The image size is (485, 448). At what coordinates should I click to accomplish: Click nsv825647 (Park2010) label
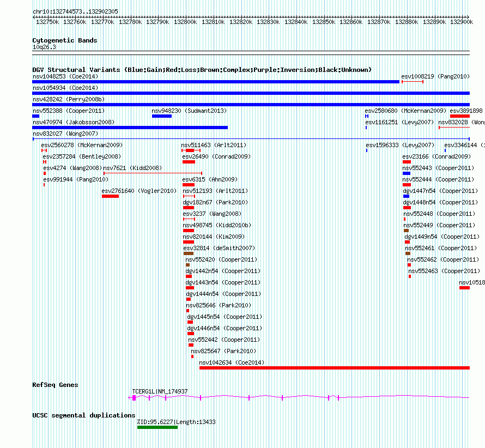point(223,351)
